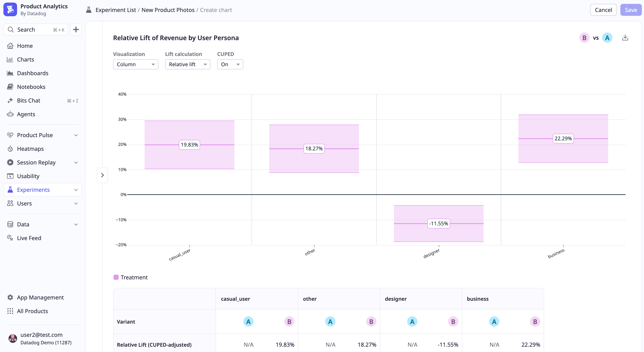Focus the Search input field
The image size is (644, 352).
pos(36,29)
